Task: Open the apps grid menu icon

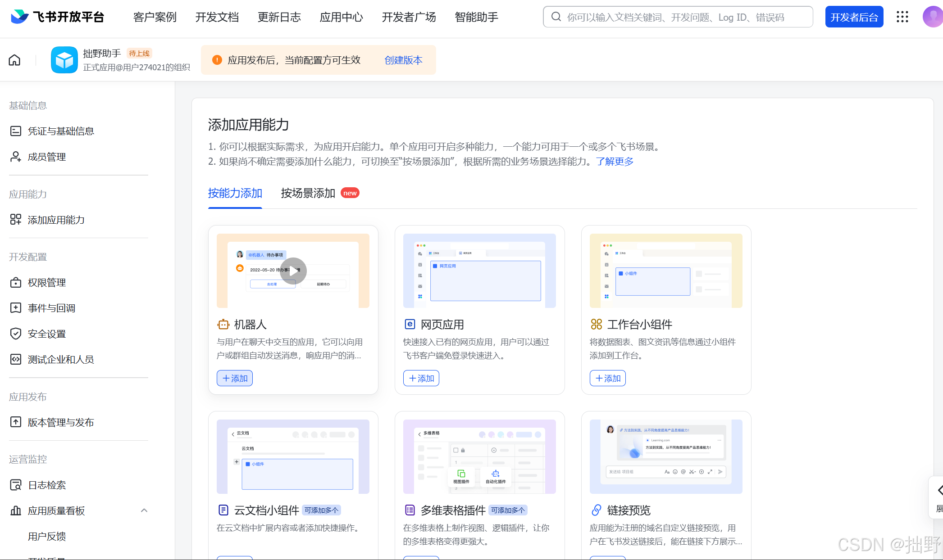Action: (x=902, y=17)
